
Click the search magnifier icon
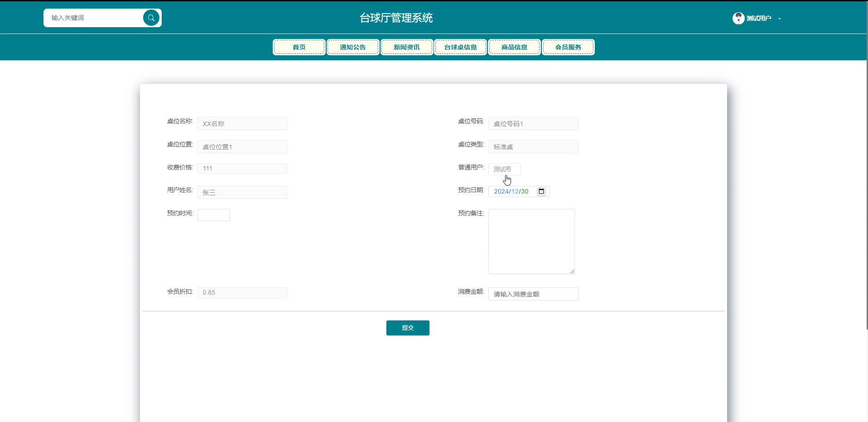coord(151,18)
